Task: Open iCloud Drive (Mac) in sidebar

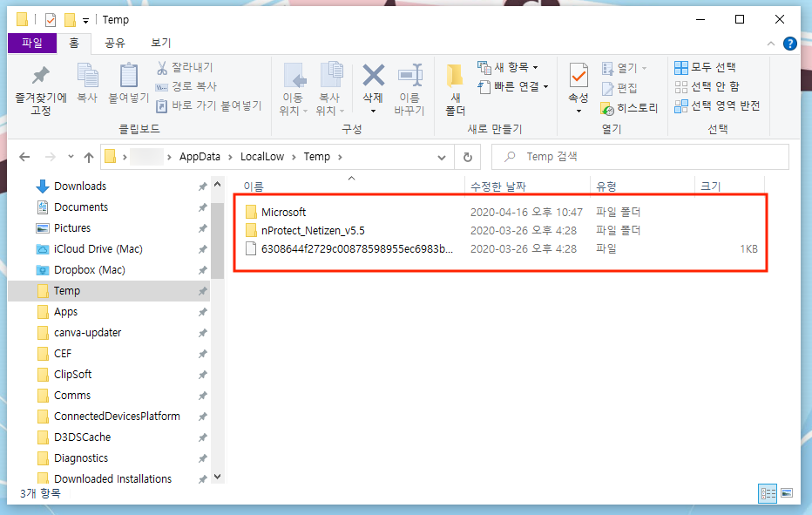Action: click(x=98, y=249)
